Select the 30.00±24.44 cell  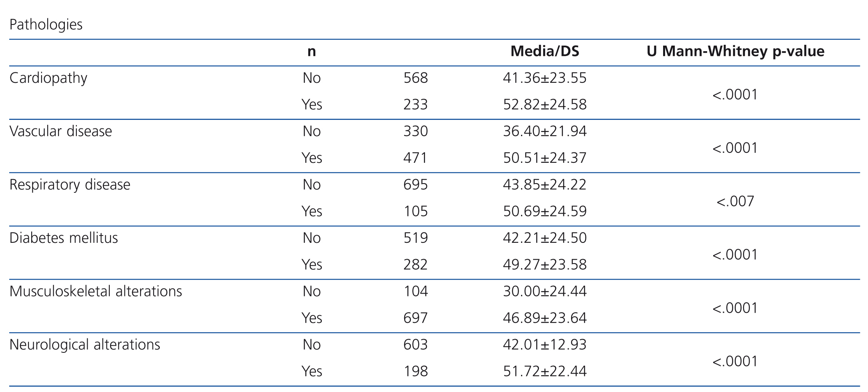click(545, 291)
